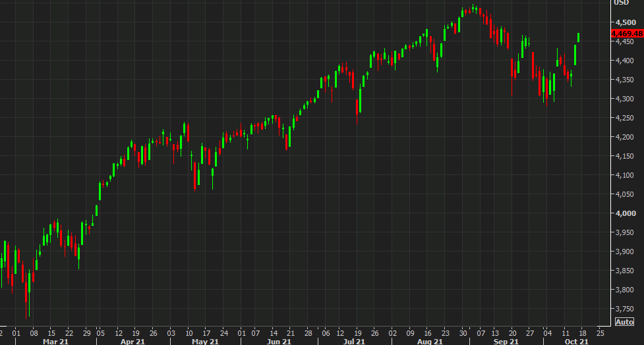Select the May 21 month label

tap(206, 341)
